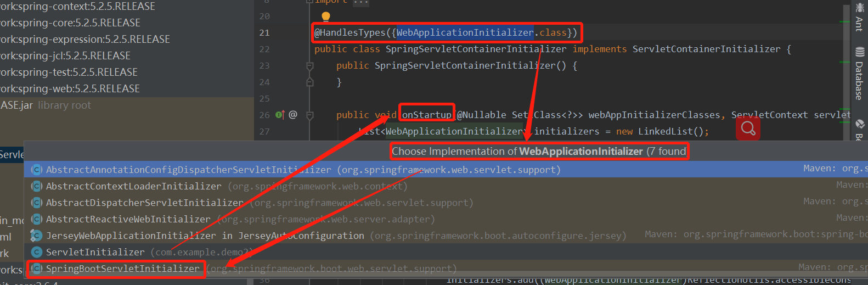Select the jar marked library root
Screen dimensions: 868x285
tap(46, 105)
